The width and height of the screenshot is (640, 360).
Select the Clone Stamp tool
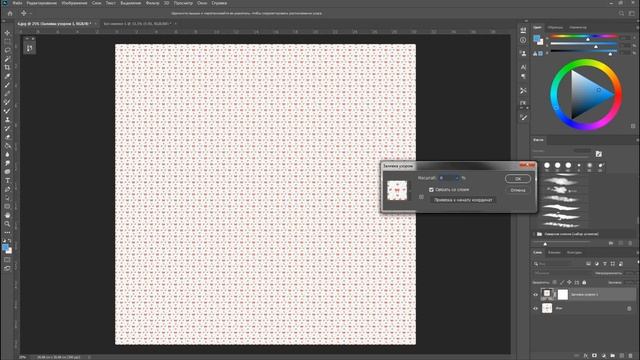click(7, 120)
